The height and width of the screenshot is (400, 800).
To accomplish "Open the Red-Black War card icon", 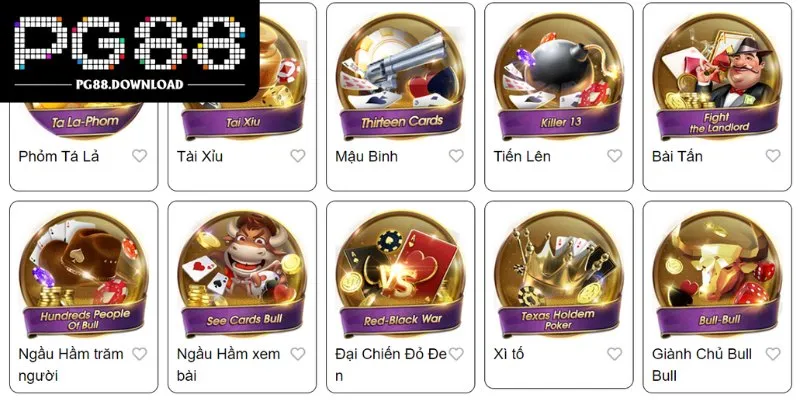I will (401, 273).
